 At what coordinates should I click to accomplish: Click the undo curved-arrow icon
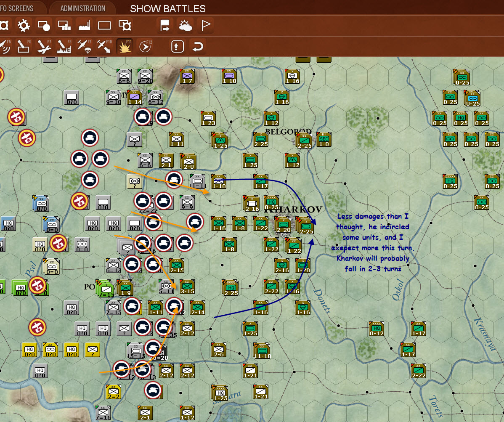[x=198, y=47]
